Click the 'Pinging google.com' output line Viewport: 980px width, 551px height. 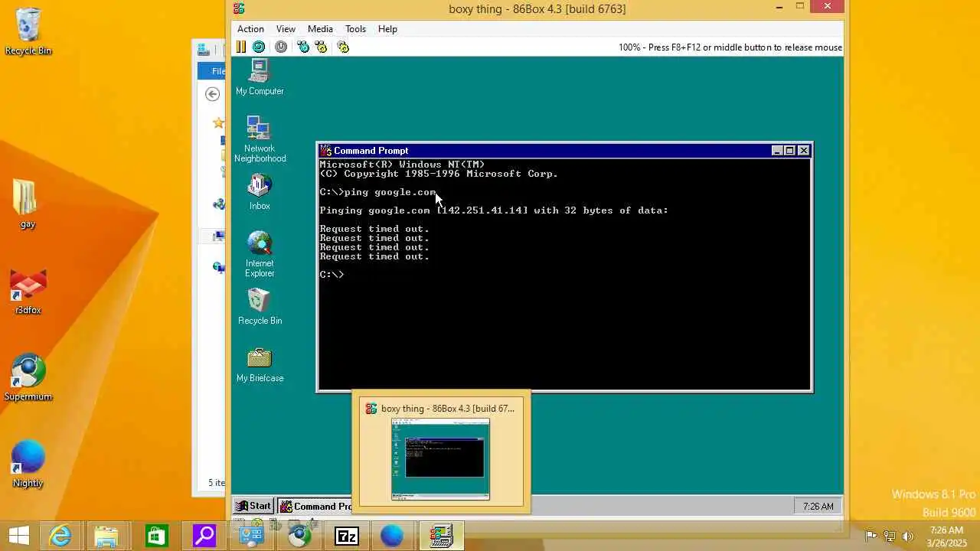coord(494,210)
